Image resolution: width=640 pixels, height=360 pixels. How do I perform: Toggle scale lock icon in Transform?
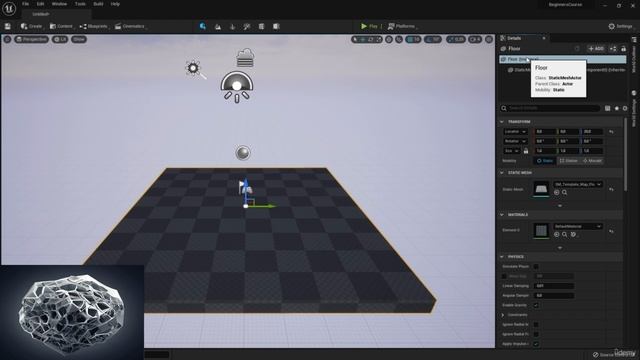pos(526,151)
